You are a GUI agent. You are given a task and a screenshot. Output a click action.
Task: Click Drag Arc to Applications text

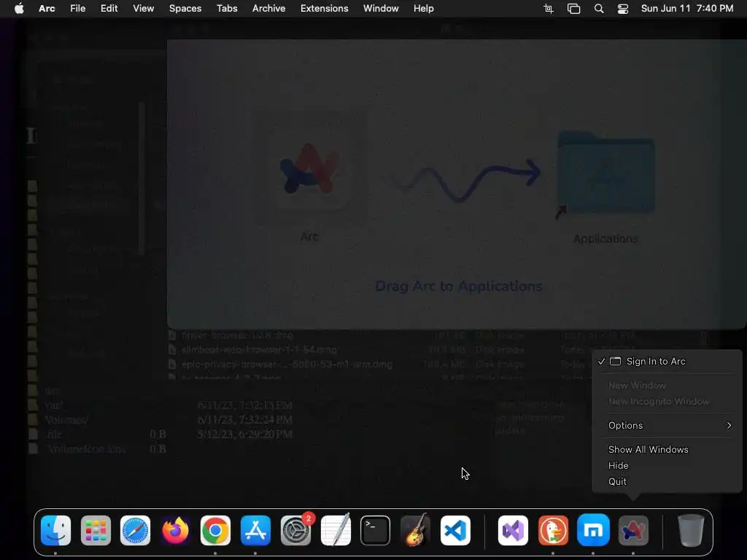(459, 286)
